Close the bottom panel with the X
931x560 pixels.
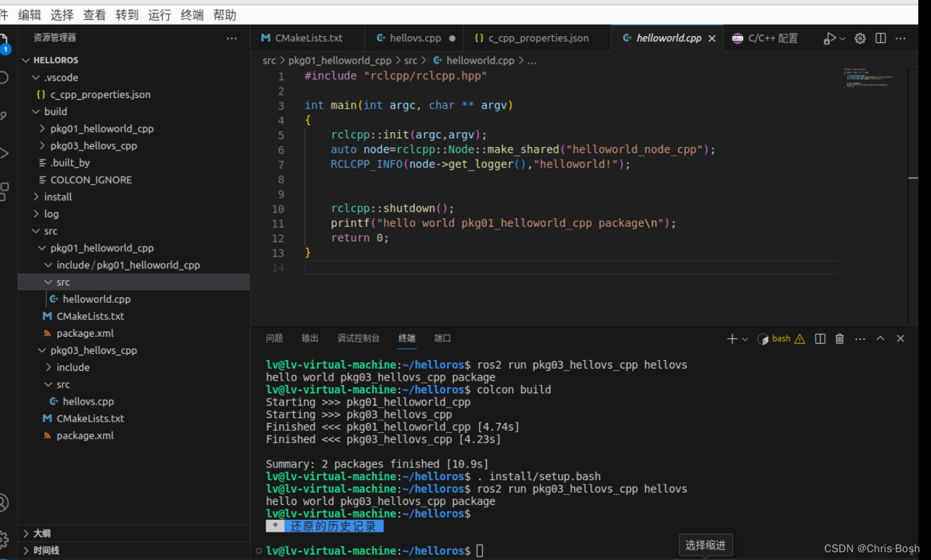coord(901,339)
